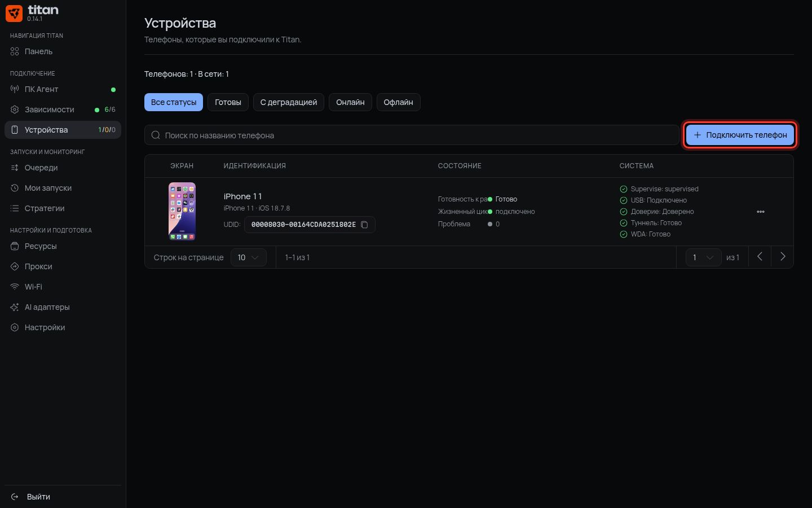Click the Мои запуски clock icon
Image resolution: width=812 pixels, height=508 pixels.
pyautogui.click(x=15, y=188)
